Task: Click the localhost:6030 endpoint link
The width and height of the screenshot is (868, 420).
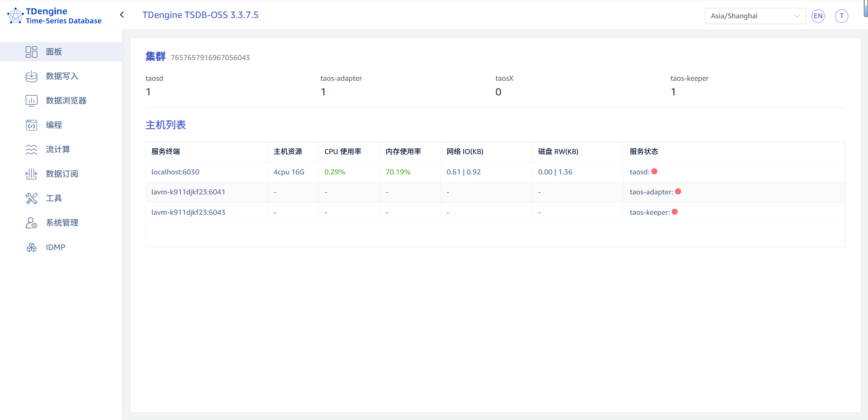Action: [175, 172]
